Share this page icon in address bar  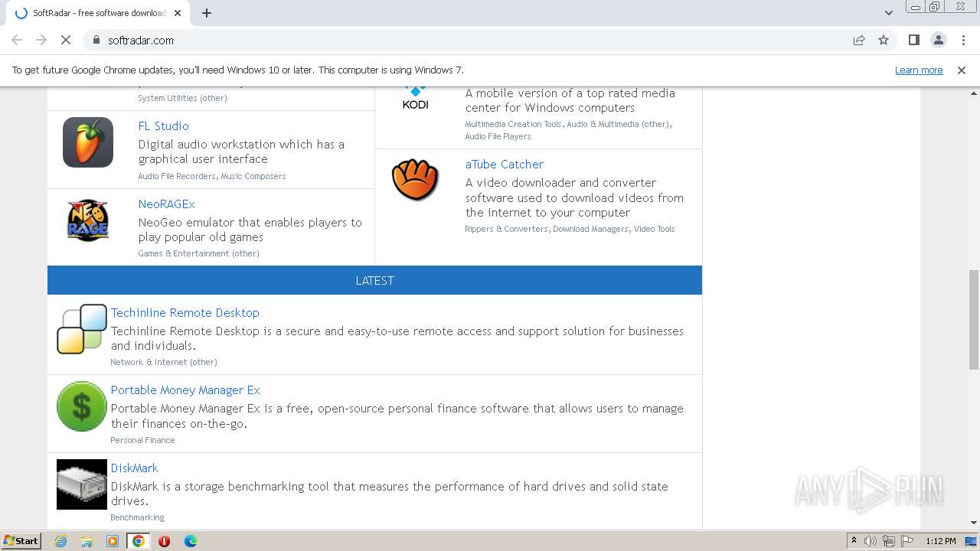[859, 40]
